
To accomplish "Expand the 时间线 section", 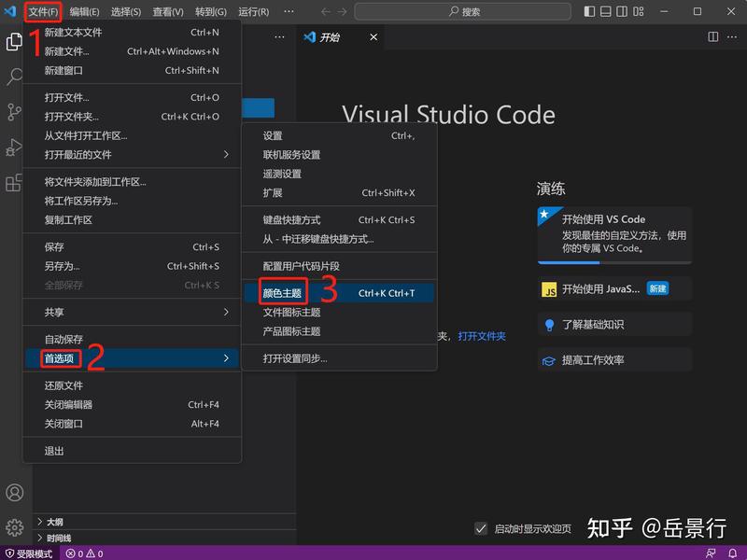I will (x=164, y=539).
